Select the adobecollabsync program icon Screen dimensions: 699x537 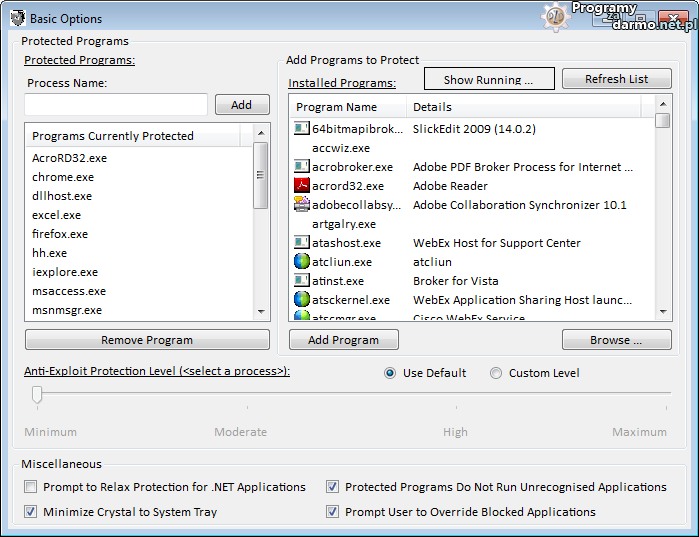[302, 205]
